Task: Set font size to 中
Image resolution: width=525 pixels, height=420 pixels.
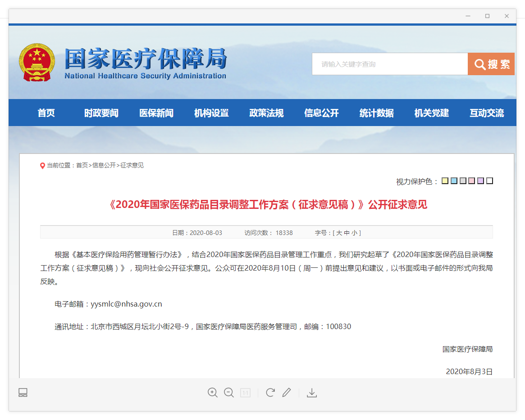Action: point(347,233)
